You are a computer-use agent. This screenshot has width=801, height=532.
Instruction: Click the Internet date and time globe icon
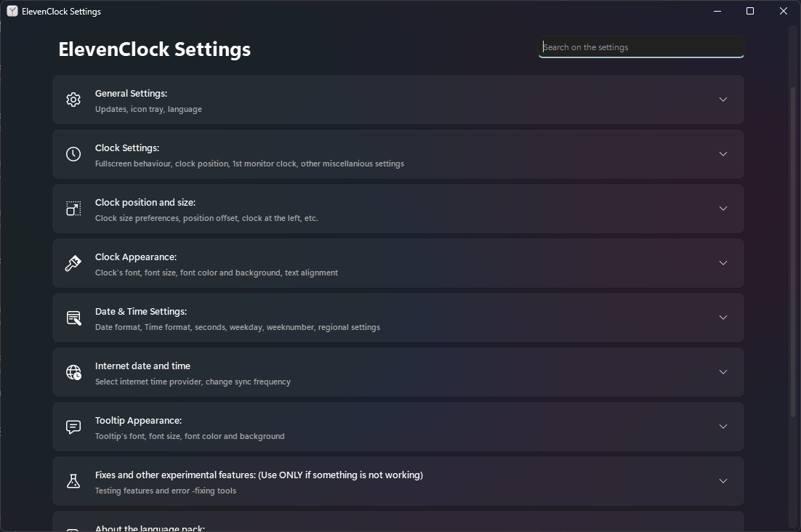(73, 372)
